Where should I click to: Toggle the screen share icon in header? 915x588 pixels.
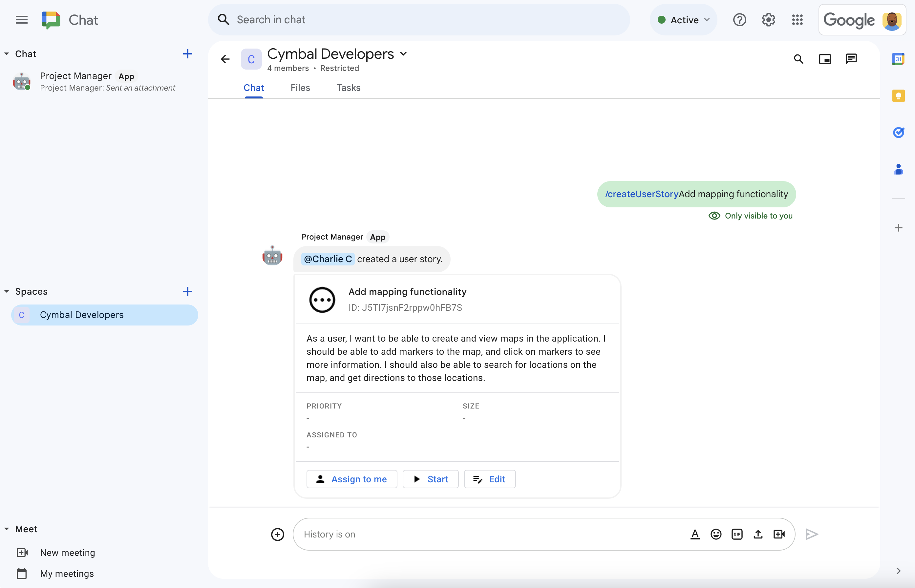(825, 59)
